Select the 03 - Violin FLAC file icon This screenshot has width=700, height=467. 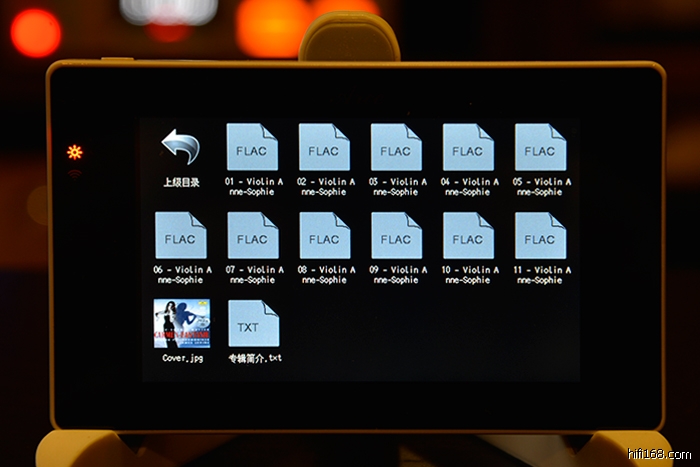point(396,148)
